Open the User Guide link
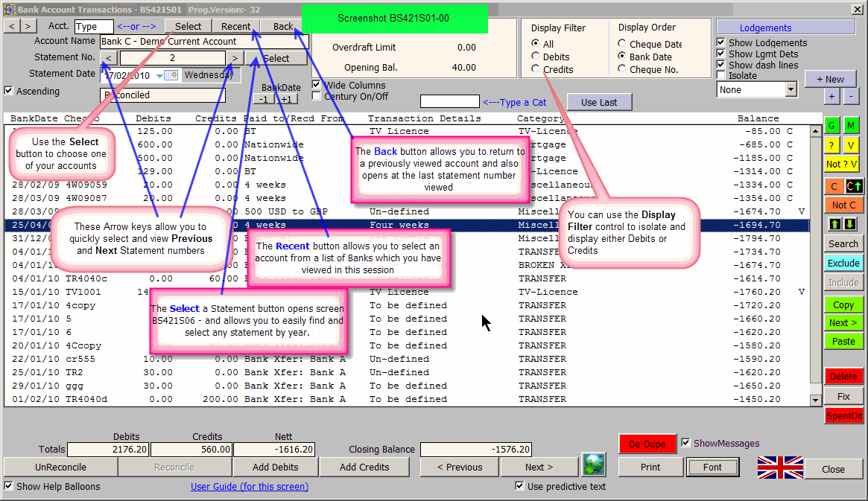Screen dimensions: 868x501 click(x=249, y=487)
